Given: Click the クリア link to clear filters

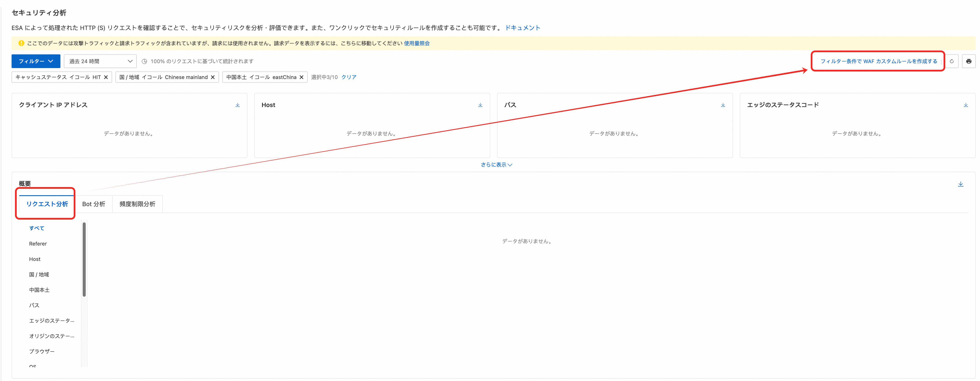Looking at the screenshot, I should coord(348,77).
